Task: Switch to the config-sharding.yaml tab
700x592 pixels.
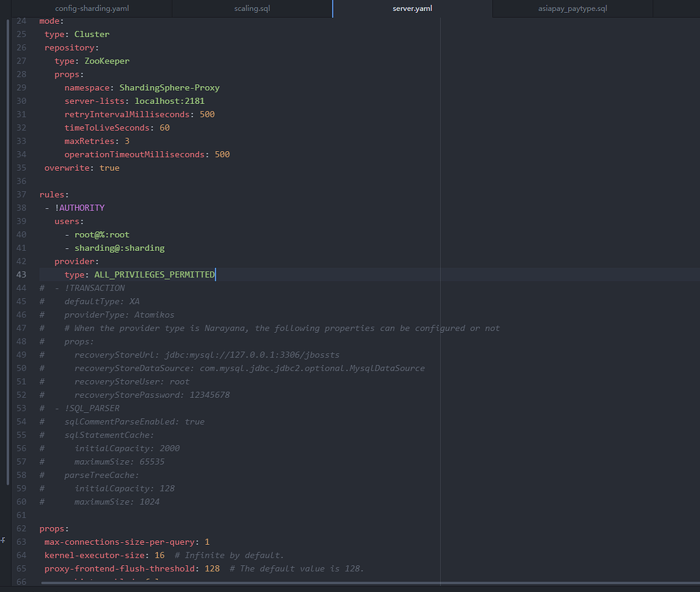Action: coord(92,9)
